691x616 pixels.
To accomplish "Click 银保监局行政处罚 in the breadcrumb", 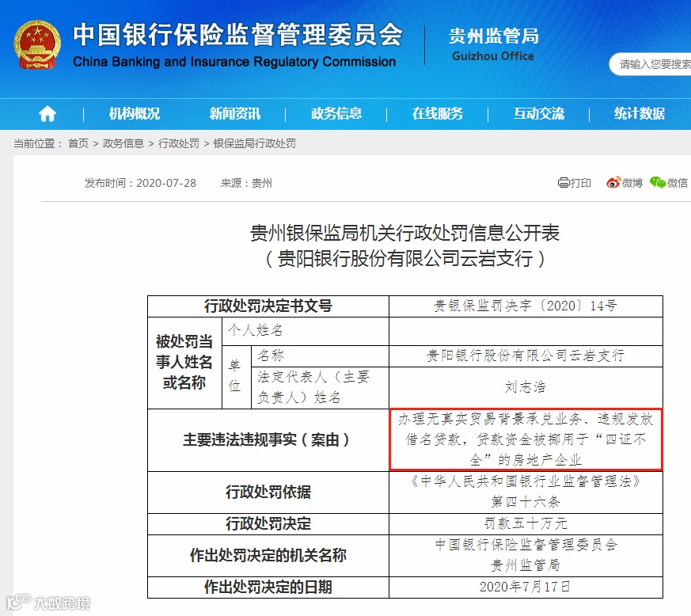I will tap(255, 143).
